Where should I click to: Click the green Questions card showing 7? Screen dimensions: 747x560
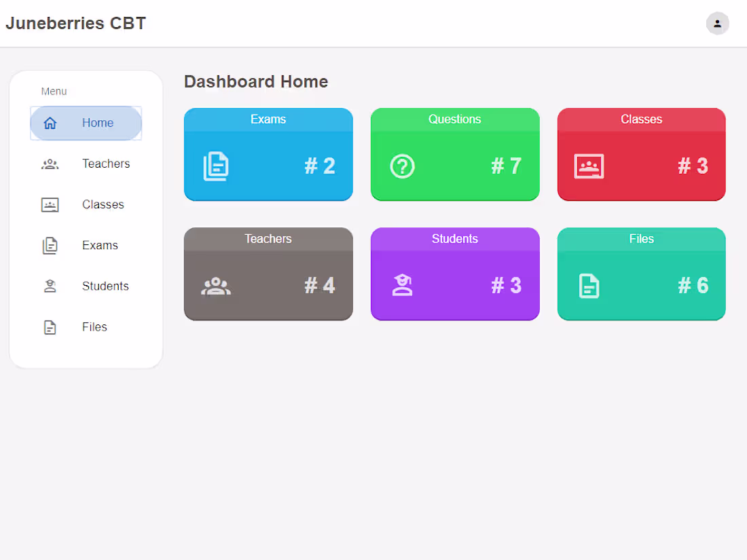tap(455, 153)
